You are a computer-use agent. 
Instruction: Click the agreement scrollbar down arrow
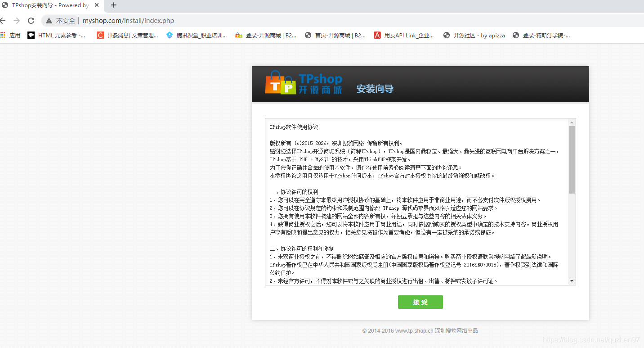tap(572, 281)
